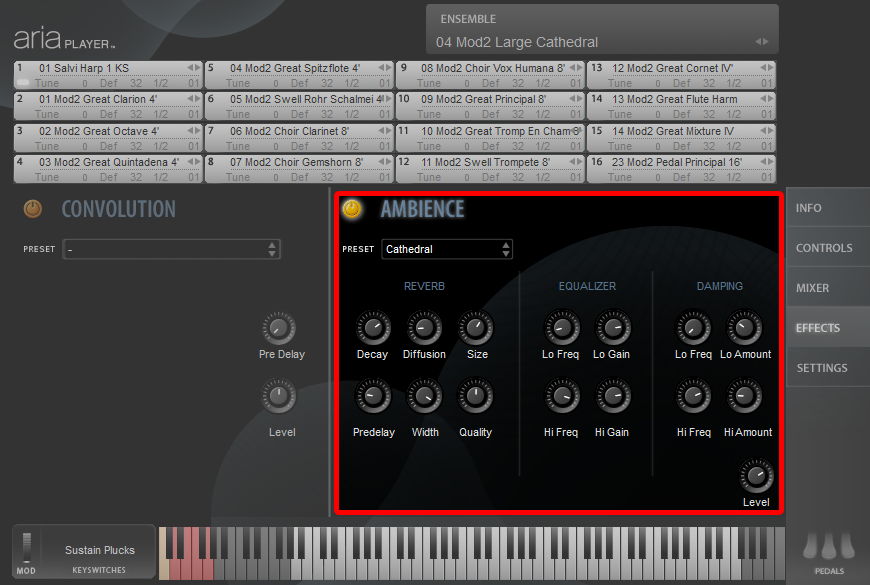The width and height of the screenshot is (870, 585).
Task: Click the Reverb Size knob
Action: point(477,327)
